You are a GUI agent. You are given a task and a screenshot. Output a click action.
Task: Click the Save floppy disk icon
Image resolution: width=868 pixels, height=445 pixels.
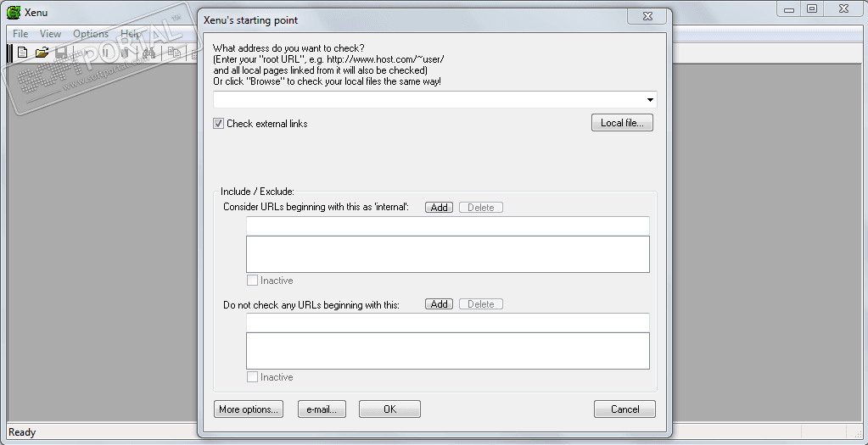pyautogui.click(x=61, y=53)
